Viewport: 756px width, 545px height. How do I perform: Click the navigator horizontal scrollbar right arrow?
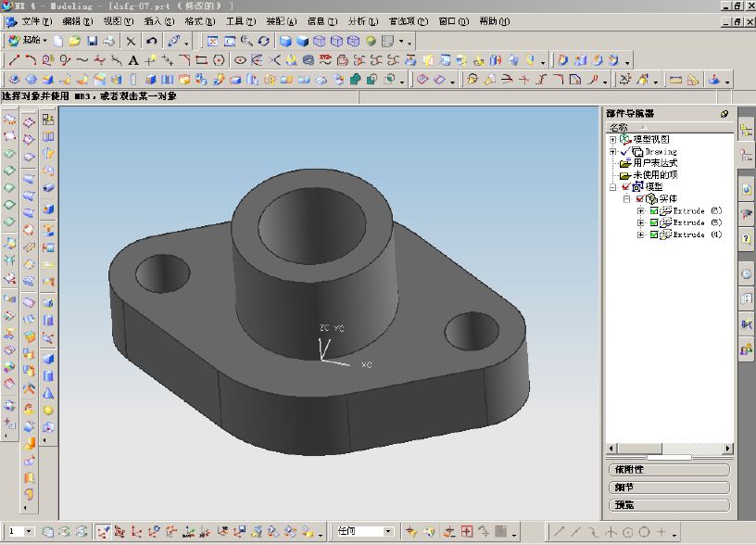(x=727, y=449)
